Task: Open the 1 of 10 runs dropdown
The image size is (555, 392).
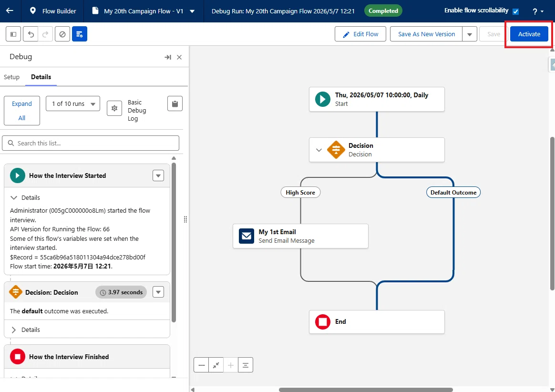Action: [x=73, y=104]
